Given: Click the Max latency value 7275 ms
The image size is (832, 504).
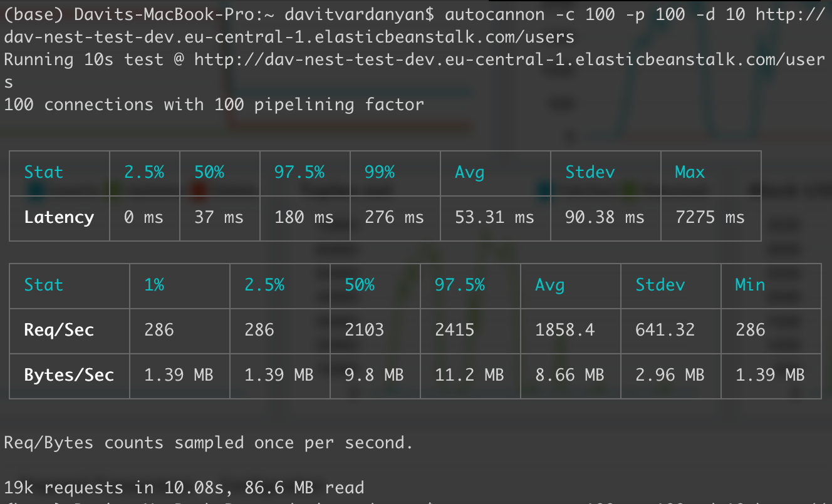Looking at the screenshot, I should tap(710, 217).
